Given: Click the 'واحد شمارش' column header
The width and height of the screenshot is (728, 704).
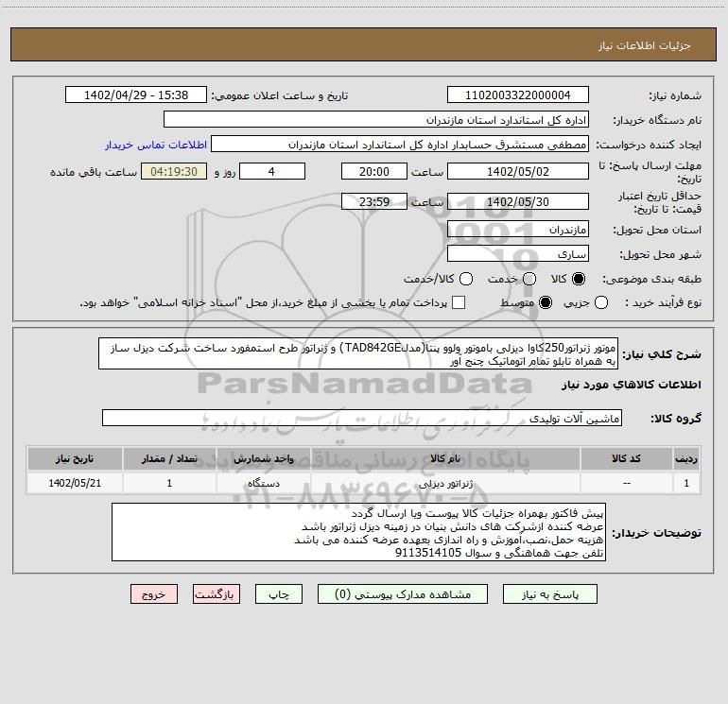Looking at the screenshot, I should 263,458.
